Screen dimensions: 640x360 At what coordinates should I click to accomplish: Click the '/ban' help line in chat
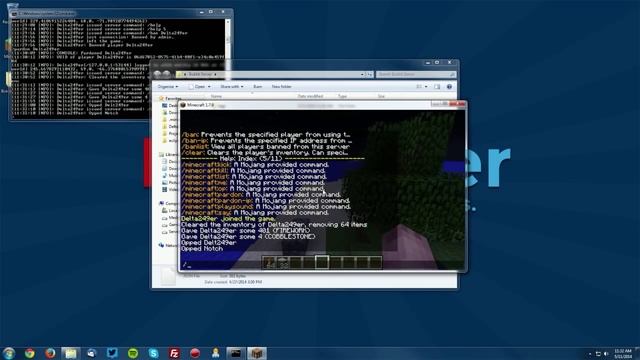pyautogui.click(x=266, y=135)
